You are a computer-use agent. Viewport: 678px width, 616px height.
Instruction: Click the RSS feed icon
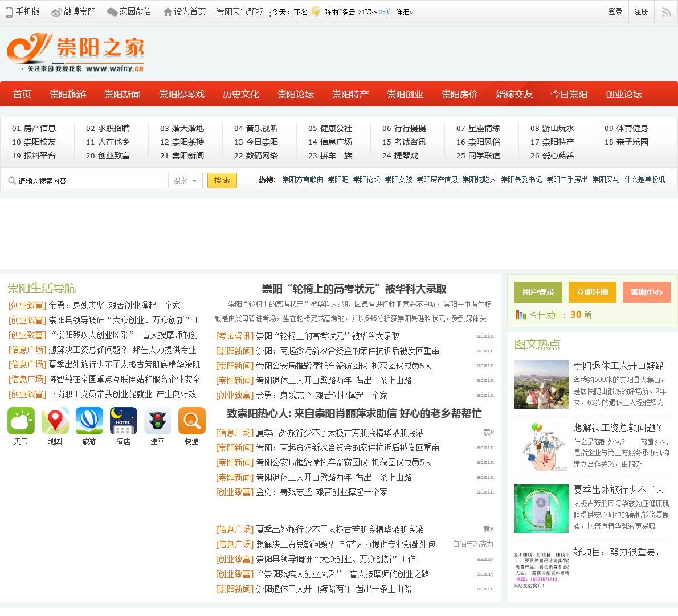(667, 12)
